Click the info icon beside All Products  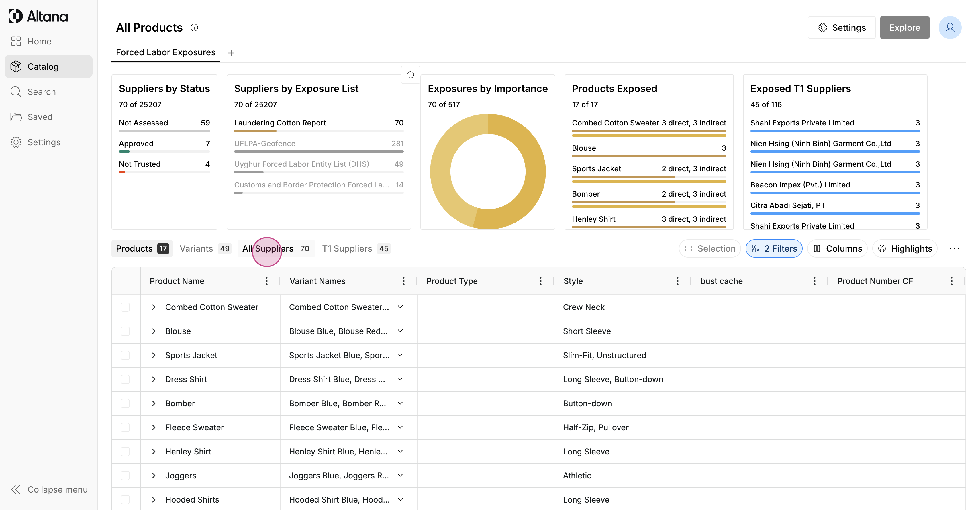(x=194, y=28)
